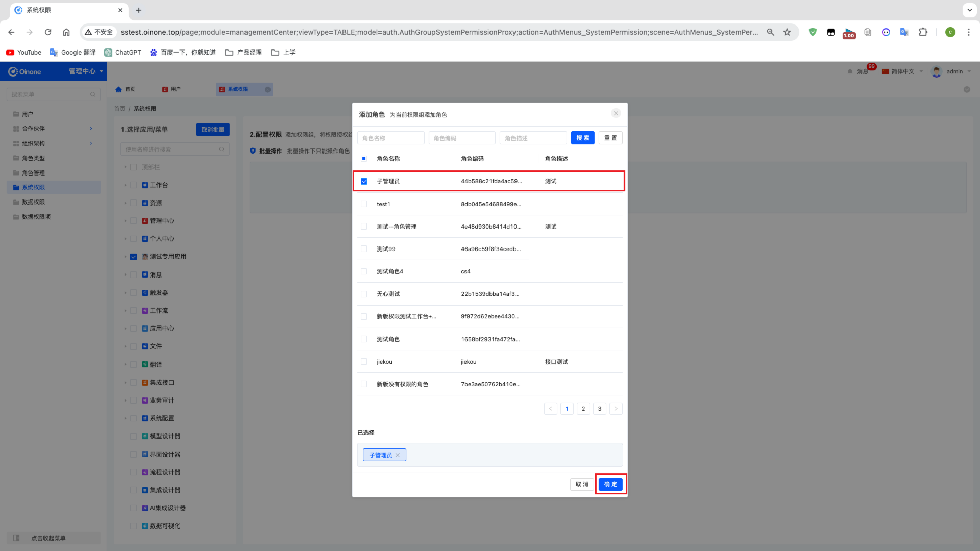Switch to the 用户 page tab
This screenshot has width=980, height=551.
tap(171, 89)
